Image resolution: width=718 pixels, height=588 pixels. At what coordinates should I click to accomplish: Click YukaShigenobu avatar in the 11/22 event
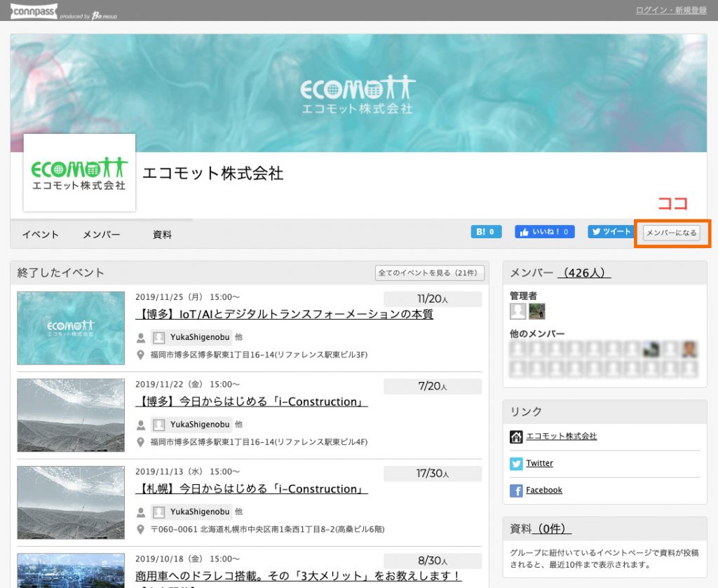point(159,425)
